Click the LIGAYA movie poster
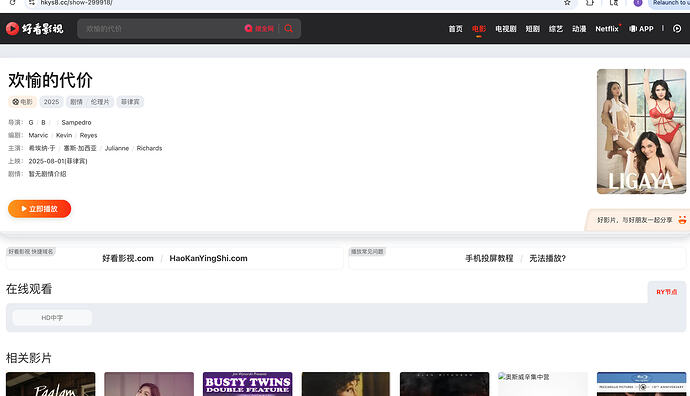 click(x=641, y=131)
